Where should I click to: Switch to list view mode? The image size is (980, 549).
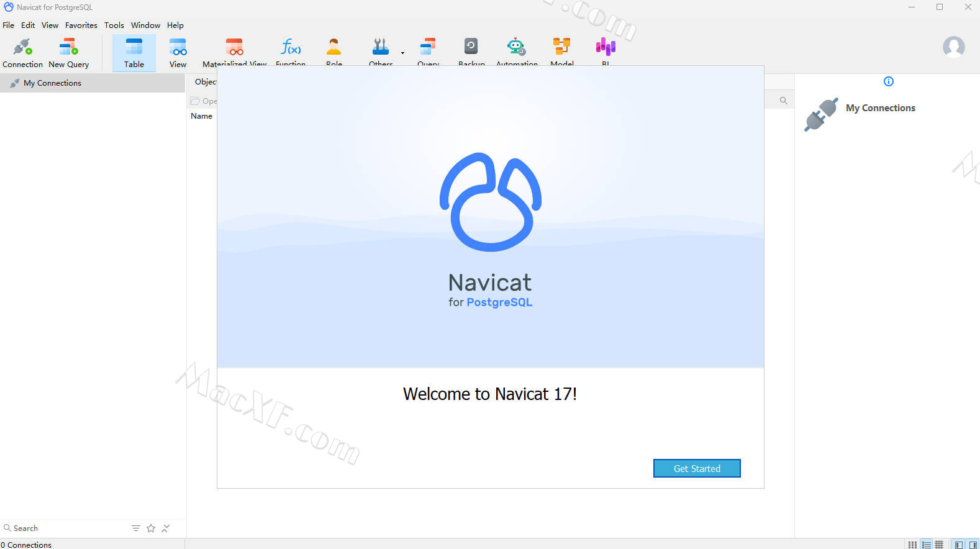point(926,545)
